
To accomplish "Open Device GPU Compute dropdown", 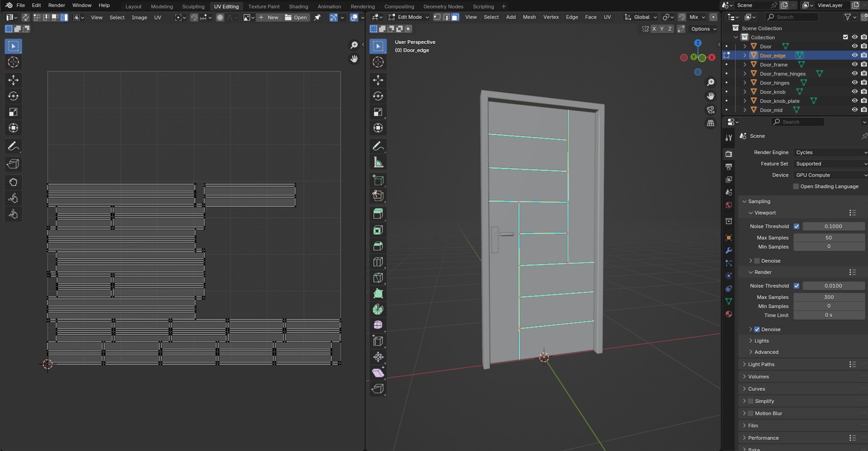I will tap(830, 175).
